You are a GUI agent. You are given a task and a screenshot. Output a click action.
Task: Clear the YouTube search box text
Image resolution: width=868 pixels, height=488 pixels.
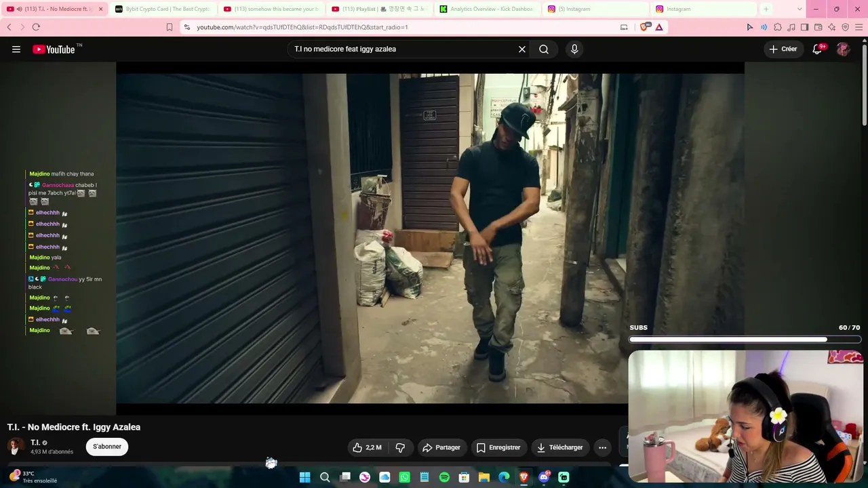click(x=522, y=49)
